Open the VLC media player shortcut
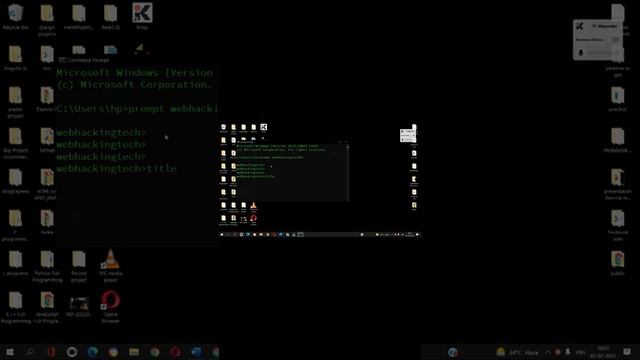This screenshot has width=640, height=360. pyautogui.click(x=110, y=265)
